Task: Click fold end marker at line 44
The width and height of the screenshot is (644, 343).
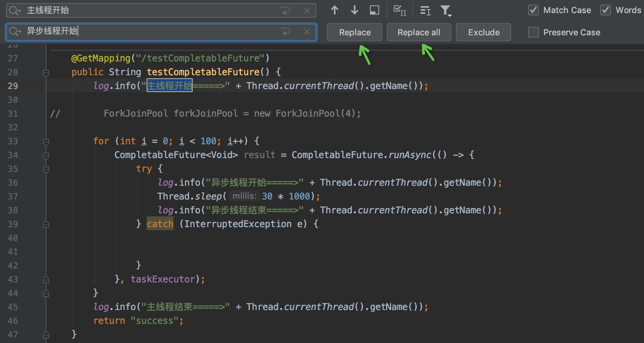Action: tap(46, 294)
